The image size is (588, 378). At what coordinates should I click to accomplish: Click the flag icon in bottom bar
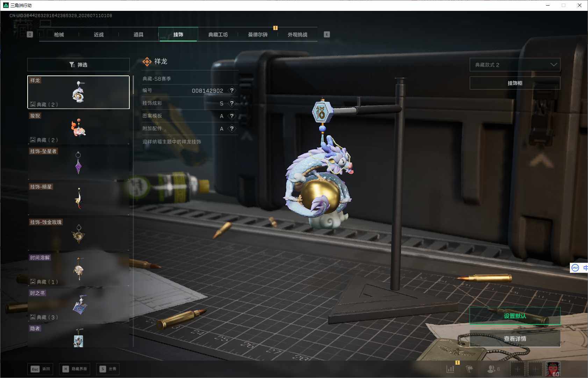[x=469, y=369]
